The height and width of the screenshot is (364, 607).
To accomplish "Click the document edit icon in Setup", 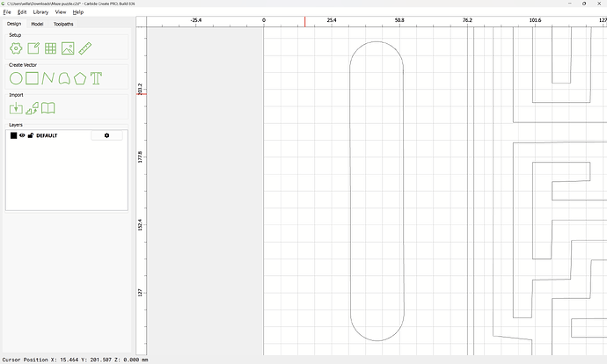I will (x=33, y=48).
